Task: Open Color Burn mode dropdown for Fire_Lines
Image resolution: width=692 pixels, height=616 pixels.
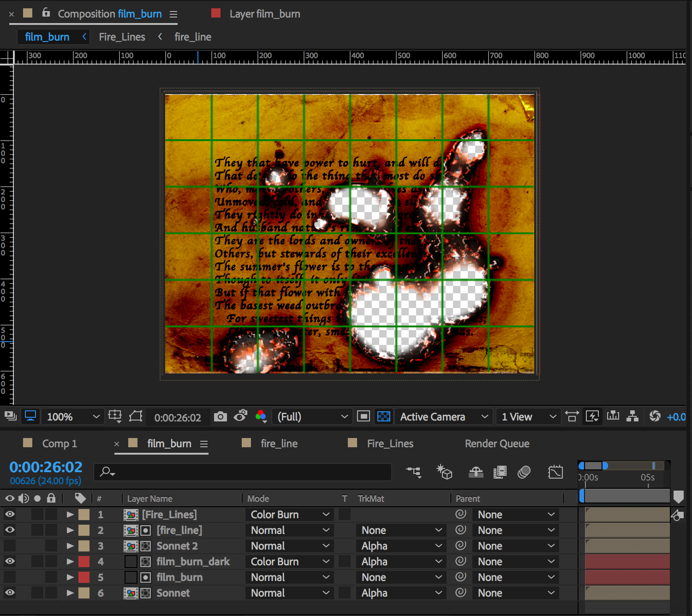Action: [x=289, y=515]
